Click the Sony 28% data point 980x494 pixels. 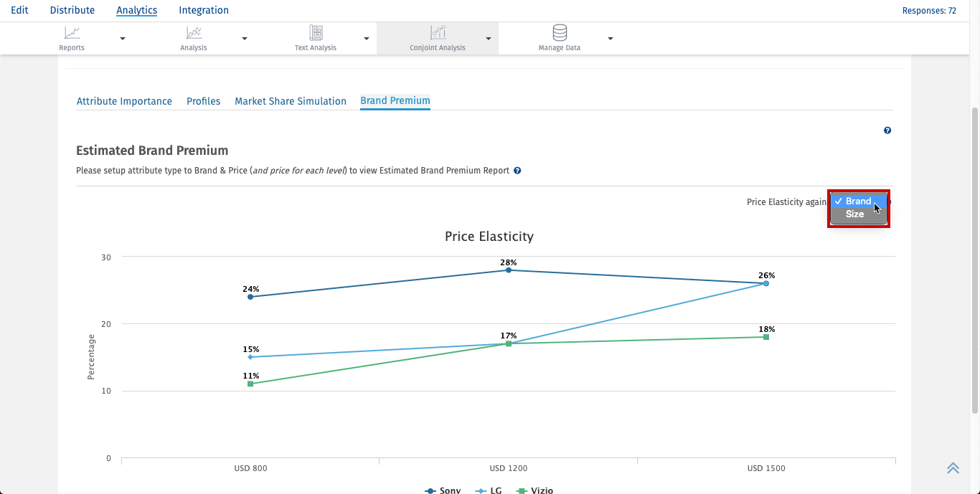[509, 270]
